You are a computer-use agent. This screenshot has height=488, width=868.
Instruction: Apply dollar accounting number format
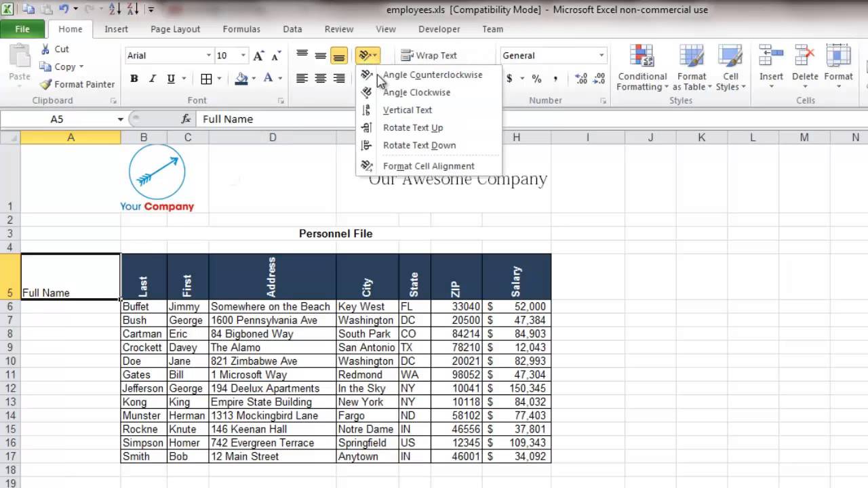[x=509, y=79]
